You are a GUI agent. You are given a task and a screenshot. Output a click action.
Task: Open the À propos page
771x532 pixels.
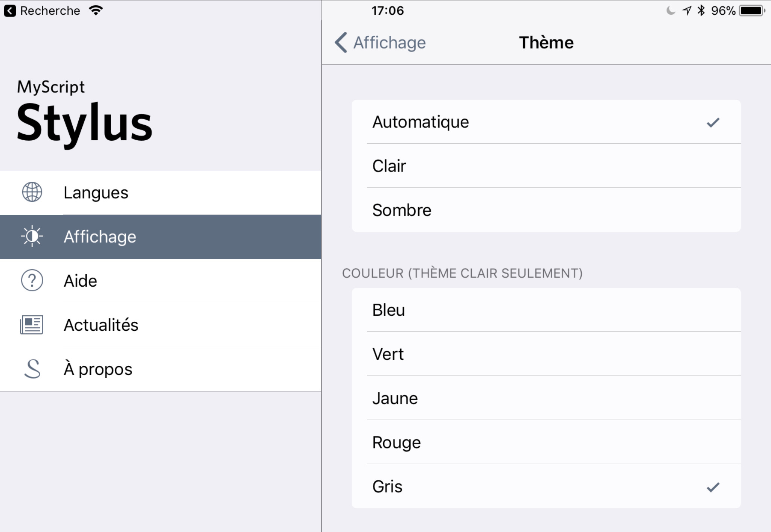point(98,369)
